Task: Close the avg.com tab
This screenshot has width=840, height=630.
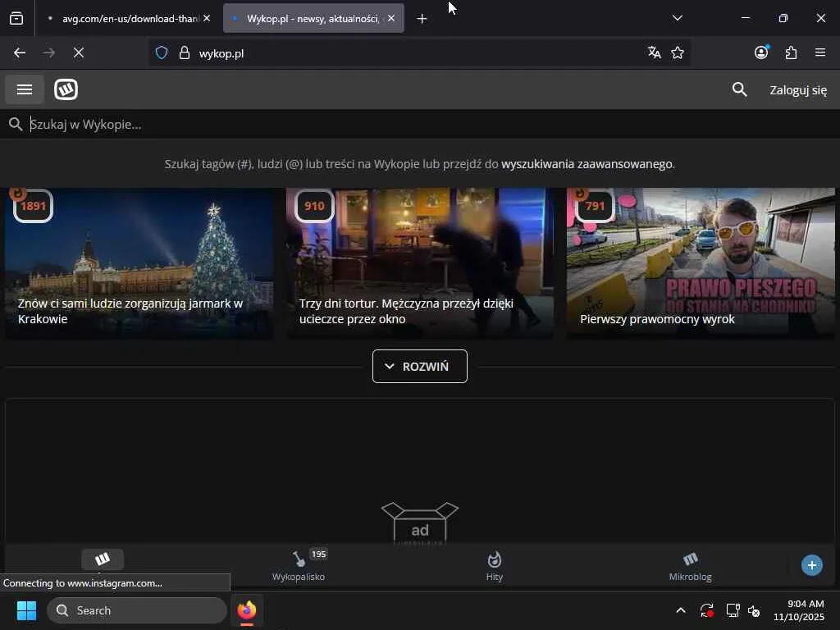Action: [207, 18]
